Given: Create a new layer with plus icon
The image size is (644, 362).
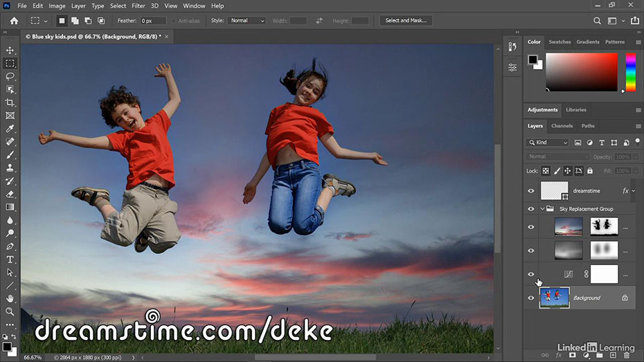Looking at the screenshot, I should [613, 355].
